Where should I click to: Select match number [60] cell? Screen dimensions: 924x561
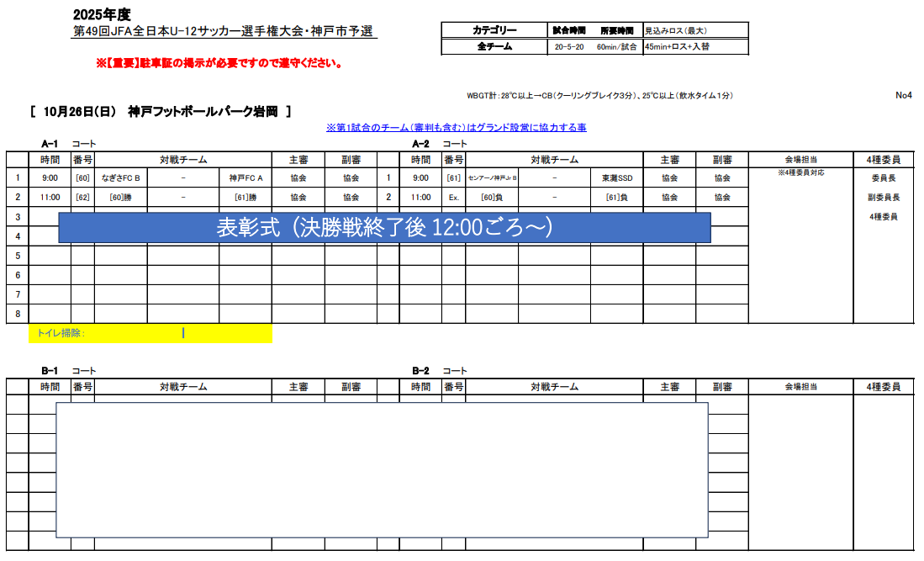pos(82,178)
